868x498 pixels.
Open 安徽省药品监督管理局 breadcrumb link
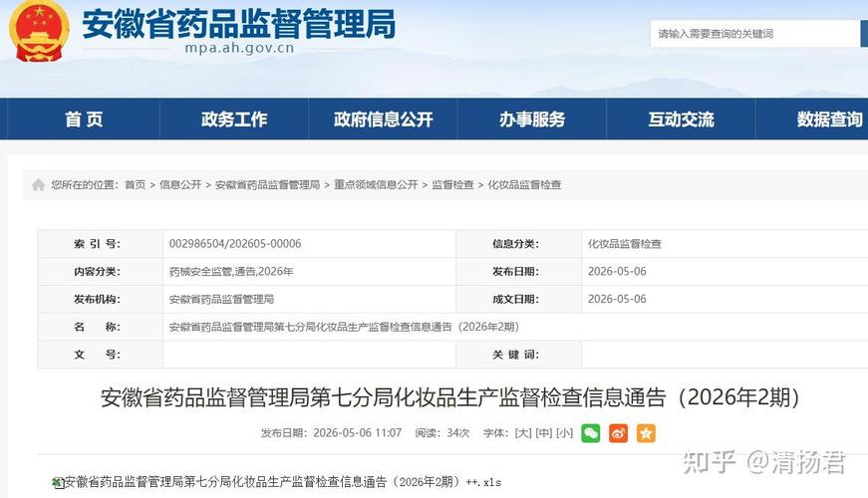[267, 185]
